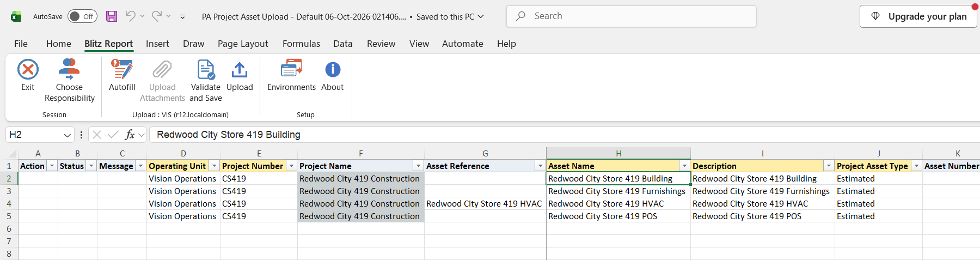Screen dimensions: 980x260
Task: Click the formula bar Enter checkmark
Action: pos(113,135)
